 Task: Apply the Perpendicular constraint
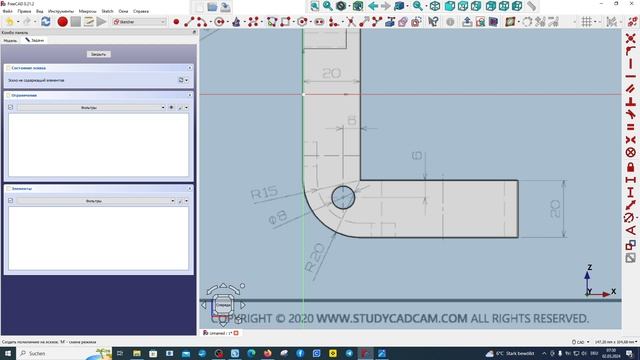[x=631, y=101]
